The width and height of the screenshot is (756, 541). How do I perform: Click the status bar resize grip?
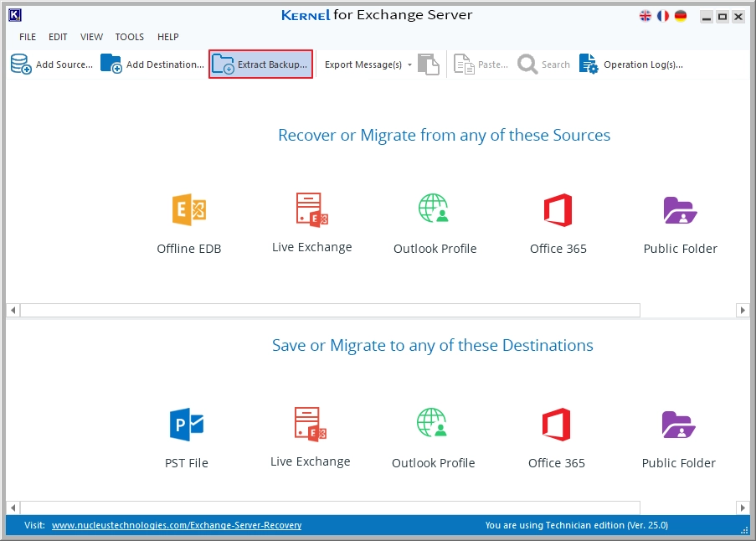(744, 530)
